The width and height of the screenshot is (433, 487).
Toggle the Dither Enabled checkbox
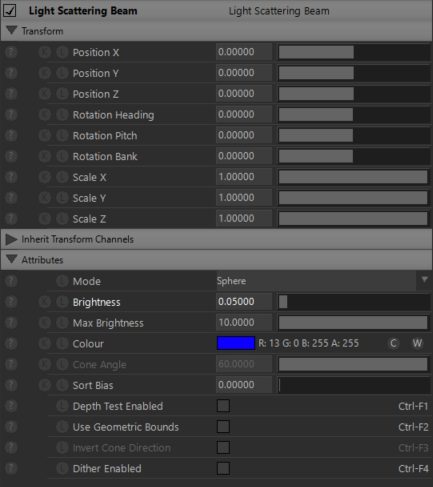[223, 468]
